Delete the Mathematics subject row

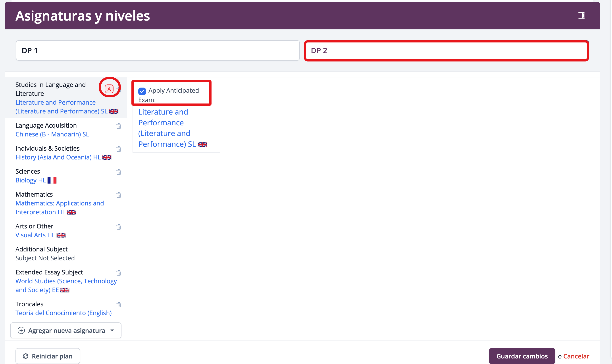coord(119,195)
